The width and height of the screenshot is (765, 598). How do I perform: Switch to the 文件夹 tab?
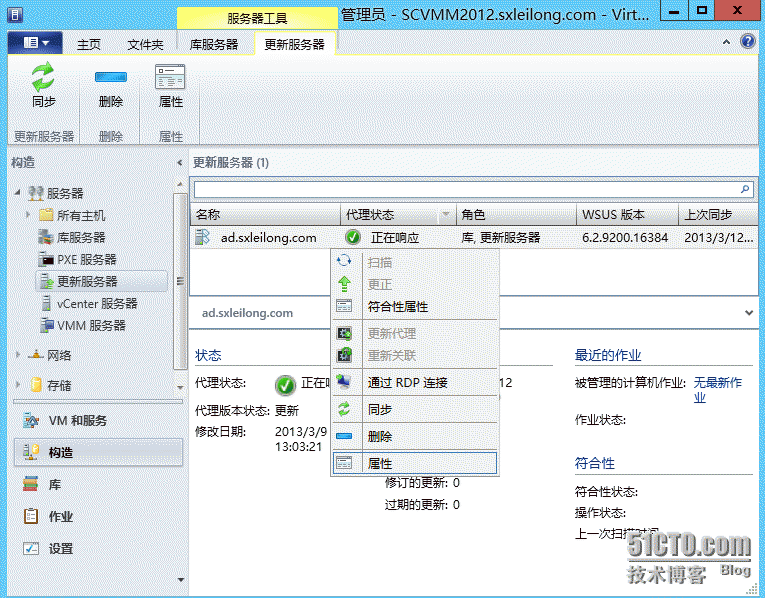pyautogui.click(x=145, y=44)
